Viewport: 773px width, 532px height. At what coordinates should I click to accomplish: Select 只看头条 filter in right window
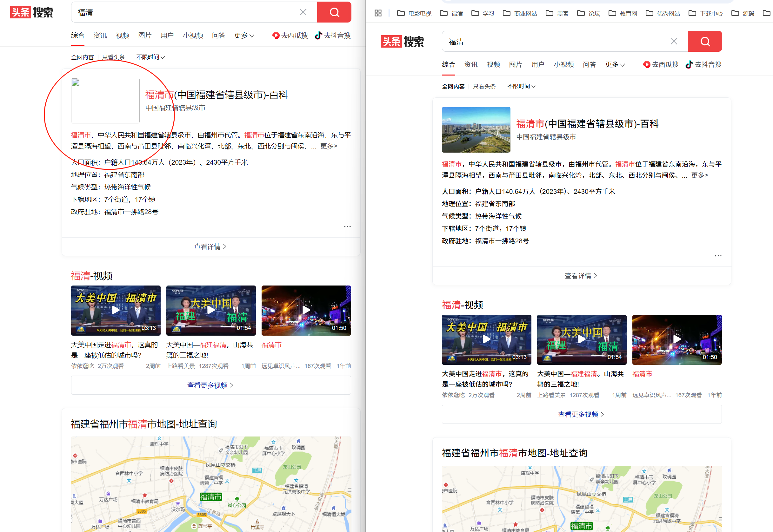pyautogui.click(x=484, y=86)
